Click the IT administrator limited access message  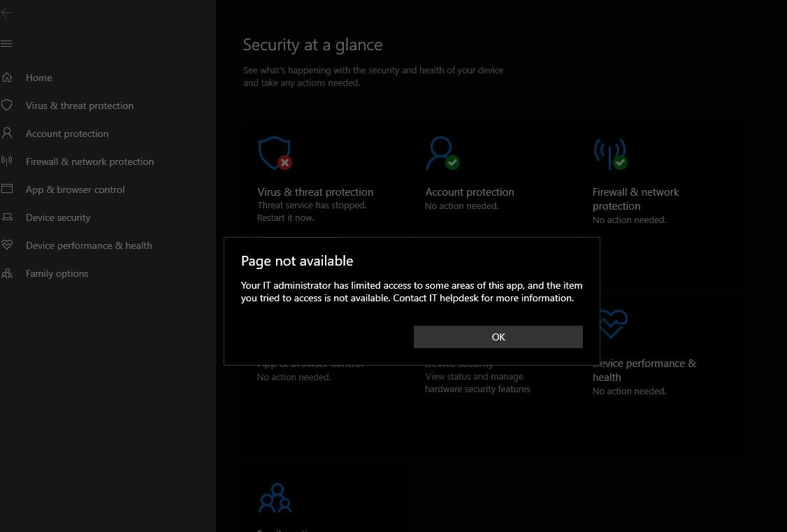412,292
